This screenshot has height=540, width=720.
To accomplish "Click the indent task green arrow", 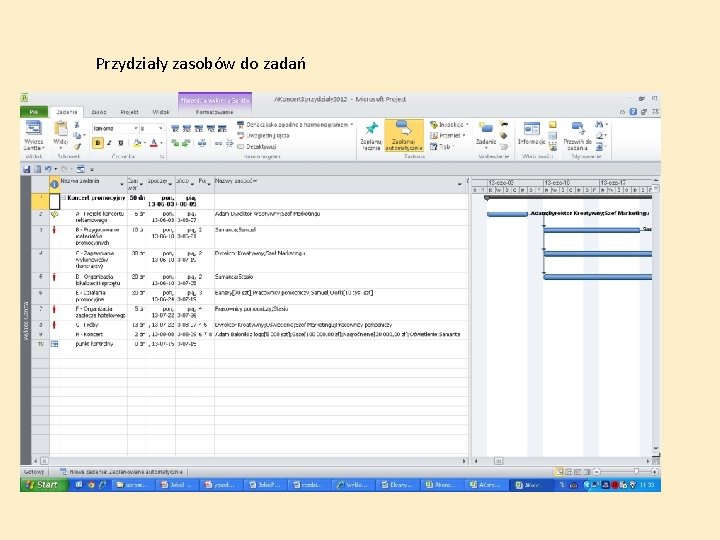I will pos(186,143).
